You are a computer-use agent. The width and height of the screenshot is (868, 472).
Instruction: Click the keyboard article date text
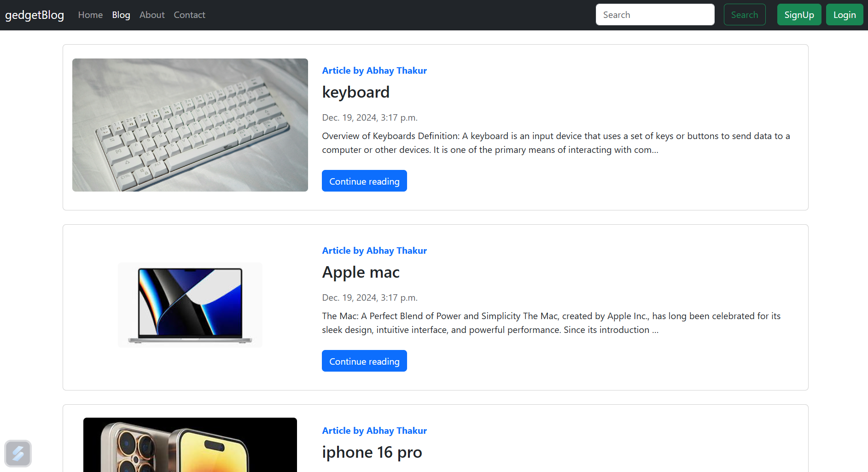click(370, 117)
